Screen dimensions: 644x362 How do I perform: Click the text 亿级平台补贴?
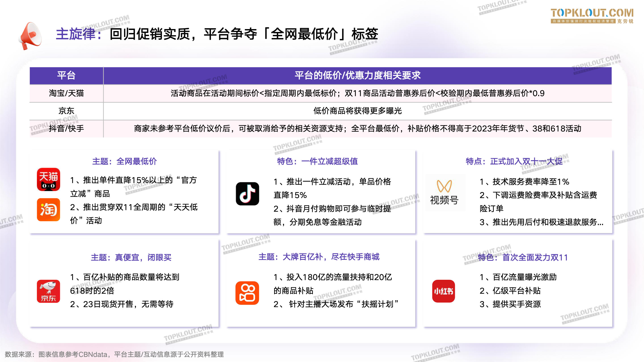[x=510, y=290]
